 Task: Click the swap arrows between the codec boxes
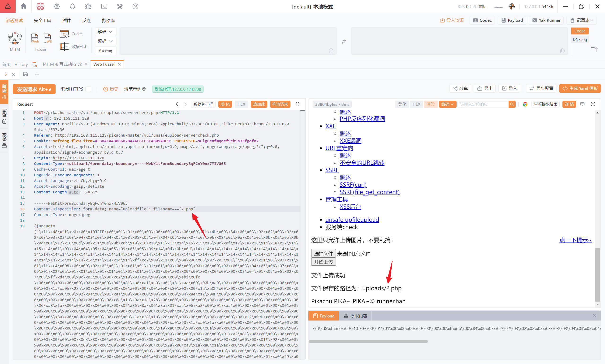tap(344, 41)
